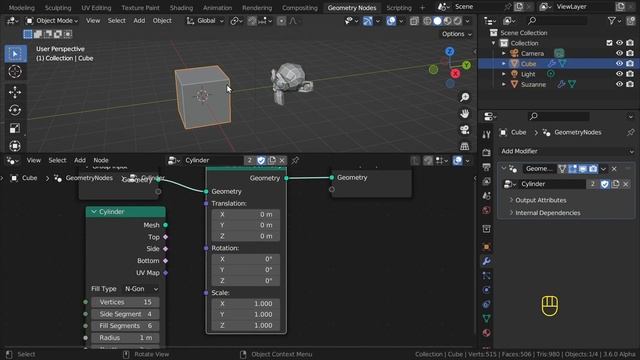
Task: Switch to the Animation workspace tab
Action: coord(217,7)
